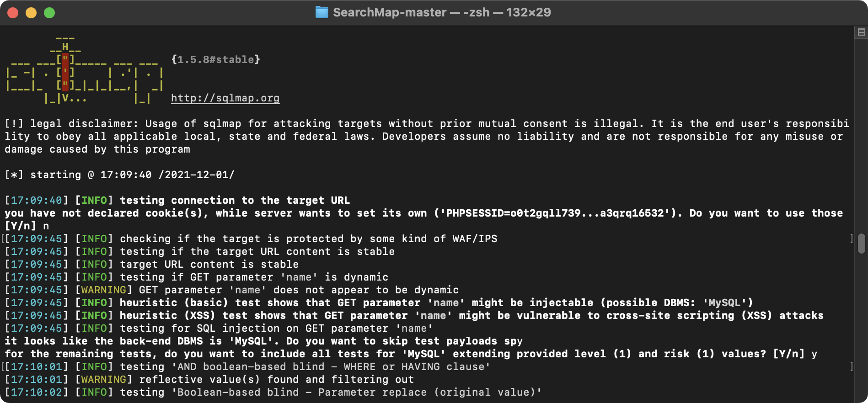Click the 17:10:02 timestamp on last line
Image resolution: width=868 pixels, height=403 pixels.
click(36, 392)
